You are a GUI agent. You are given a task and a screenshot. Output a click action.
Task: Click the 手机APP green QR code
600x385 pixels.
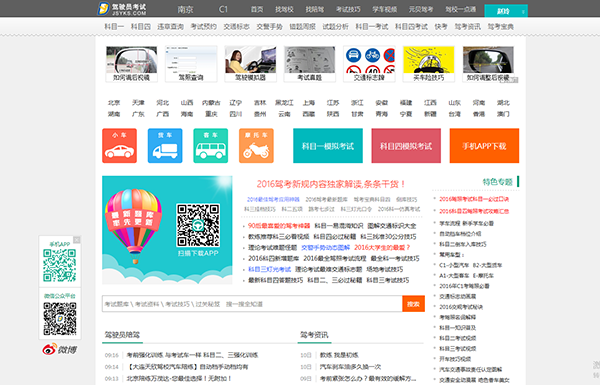[x=59, y=265]
